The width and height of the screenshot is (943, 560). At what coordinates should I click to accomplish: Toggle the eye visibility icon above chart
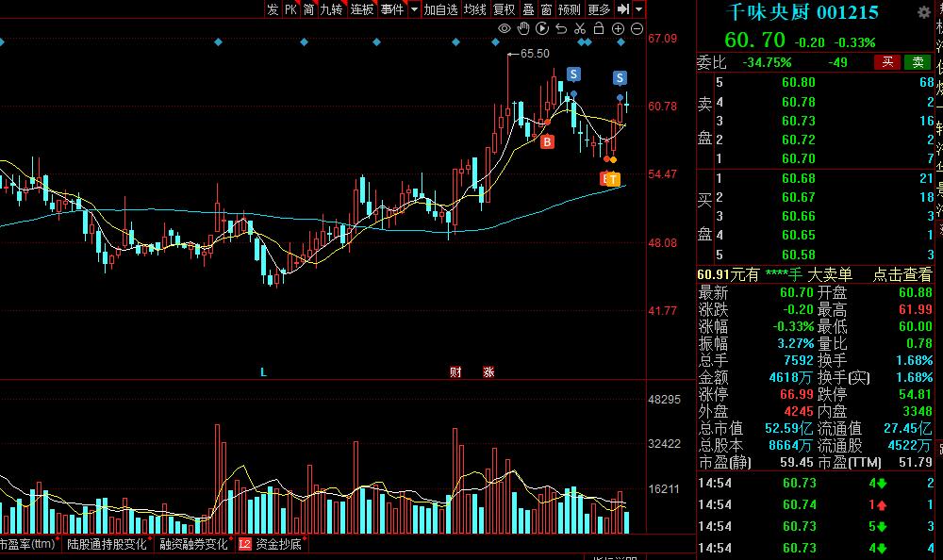pyautogui.click(x=505, y=29)
